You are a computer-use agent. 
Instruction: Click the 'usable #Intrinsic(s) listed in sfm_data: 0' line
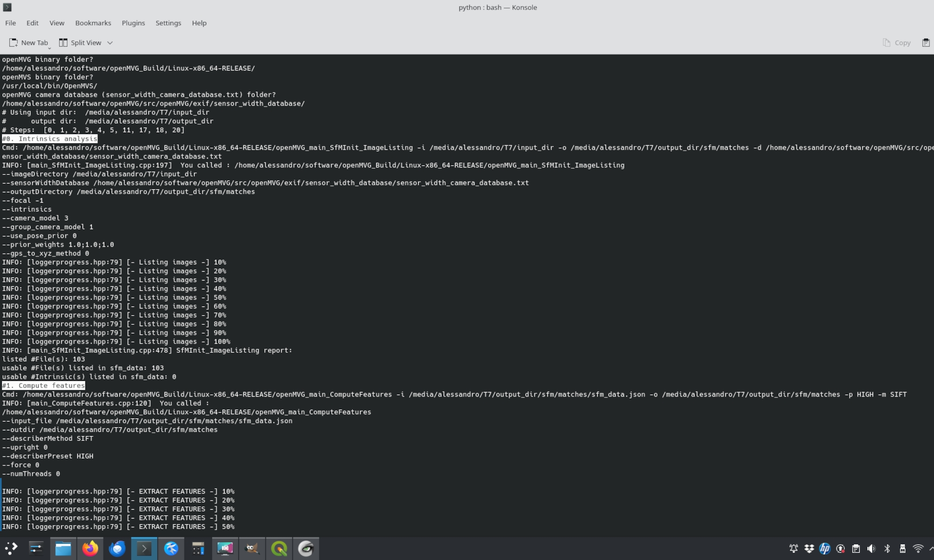coord(89,377)
